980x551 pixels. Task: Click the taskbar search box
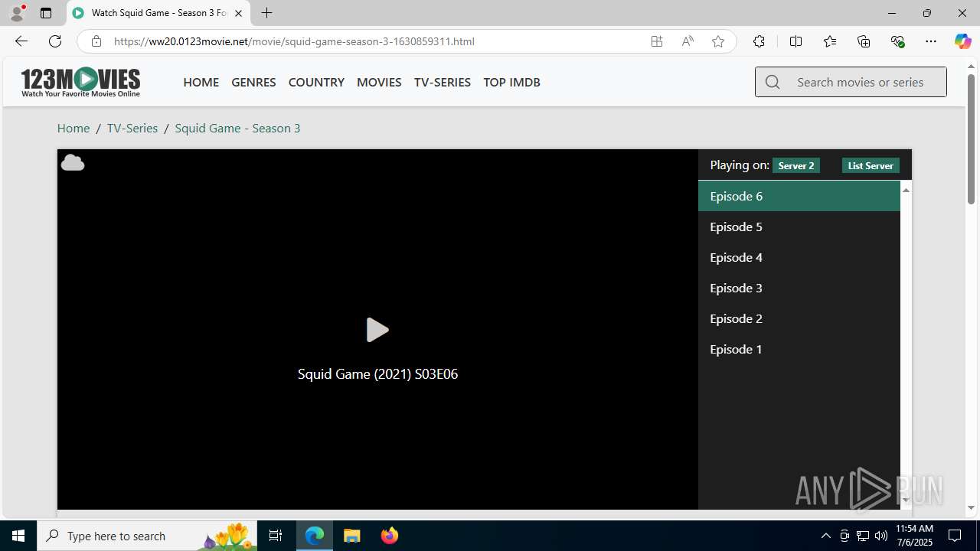pyautogui.click(x=147, y=536)
